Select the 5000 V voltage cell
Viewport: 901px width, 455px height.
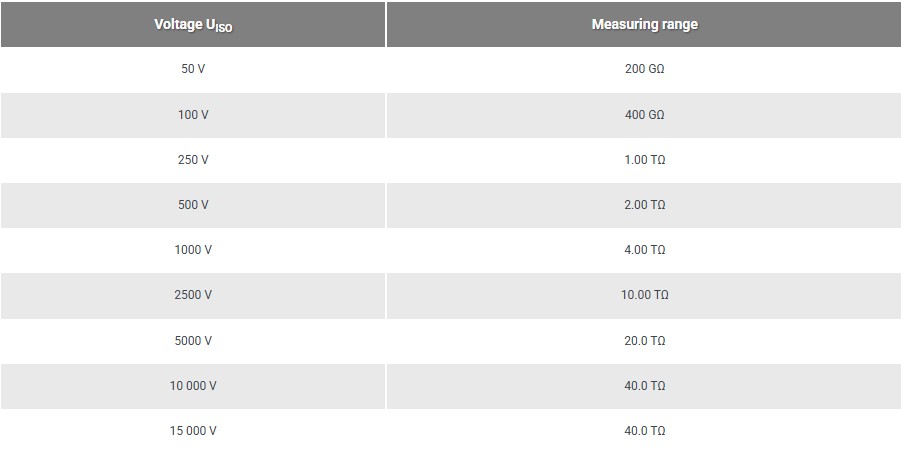pos(193,341)
